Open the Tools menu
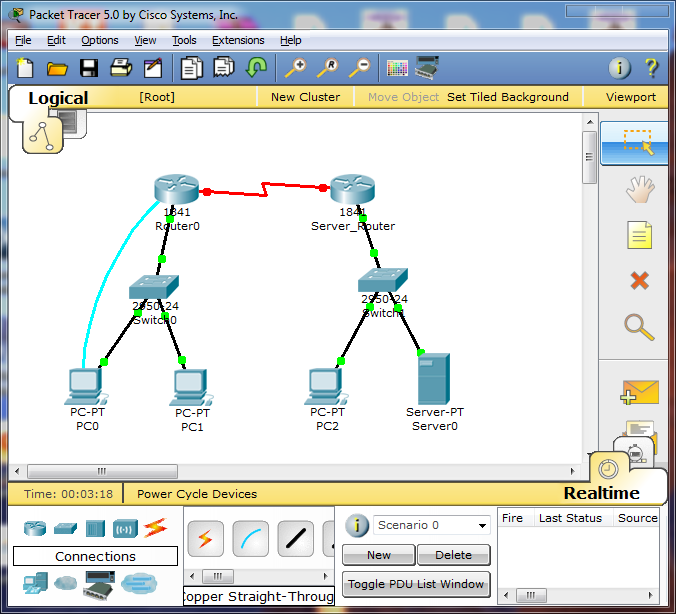Viewport: 676px width, 614px height. click(x=184, y=41)
